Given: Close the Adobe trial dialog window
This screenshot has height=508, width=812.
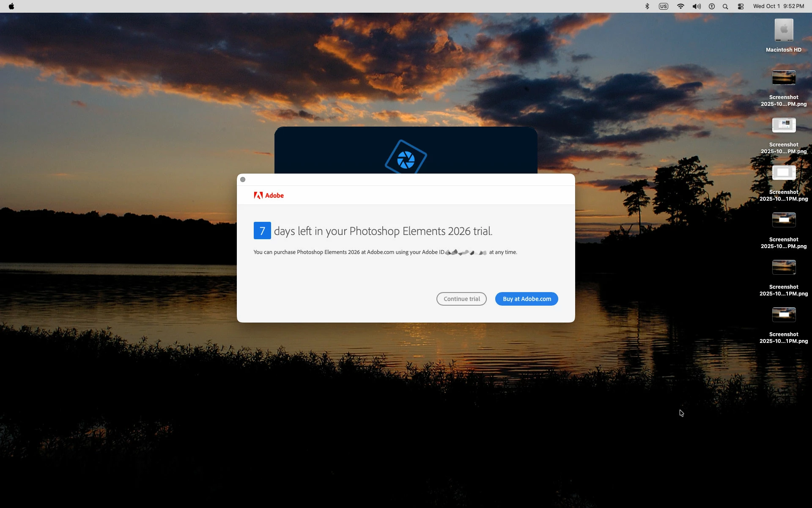Looking at the screenshot, I should (x=243, y=179).
